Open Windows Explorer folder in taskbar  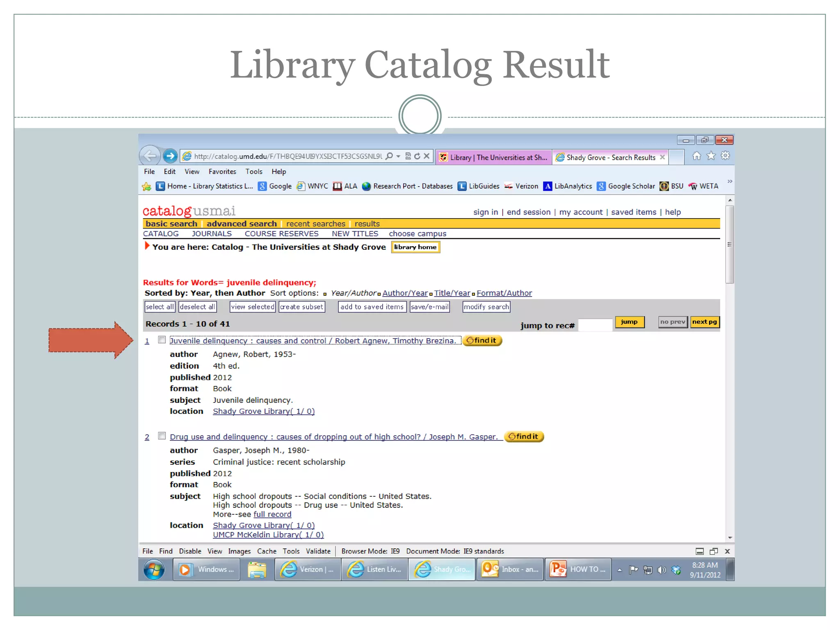257,570
